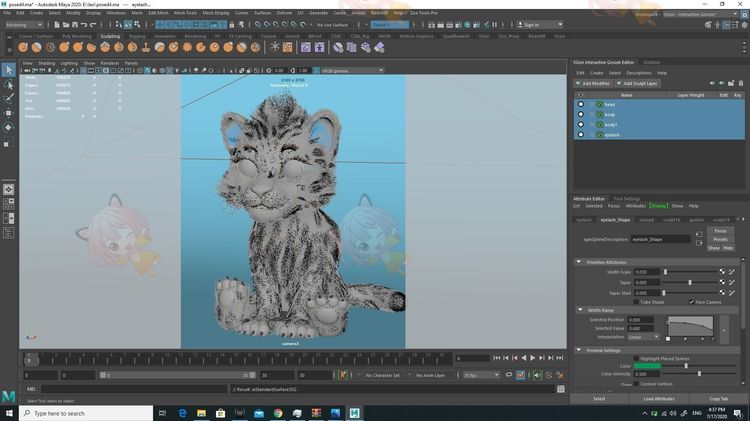
Task: Open Google Chrome from Windows taskbar
Action: [x=278, y=413]
